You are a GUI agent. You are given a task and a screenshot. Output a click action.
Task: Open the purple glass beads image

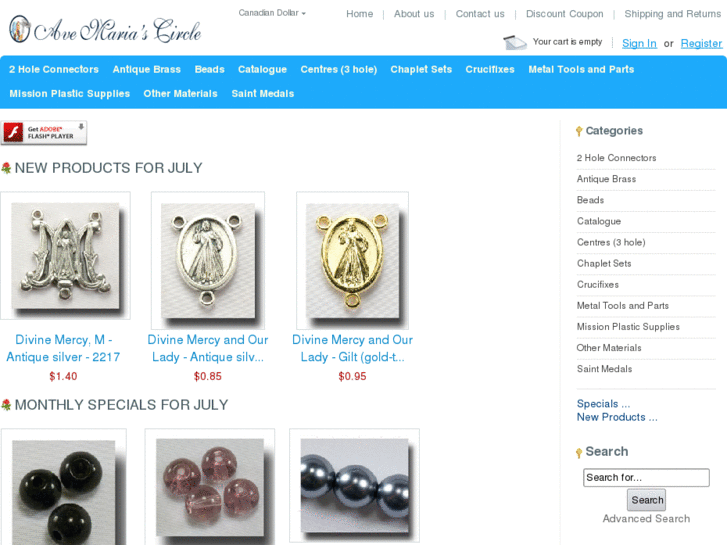pyautogui.click(x=210, y=487)
